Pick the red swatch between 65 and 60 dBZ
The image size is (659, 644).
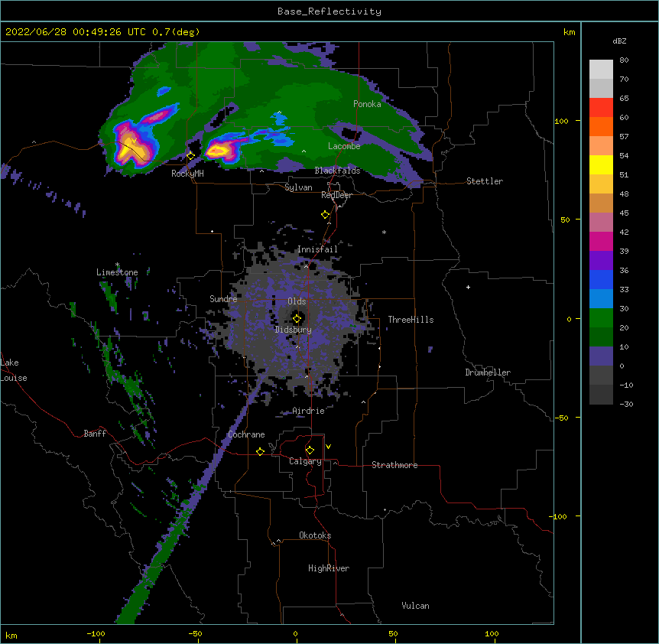tap(601, 107)
